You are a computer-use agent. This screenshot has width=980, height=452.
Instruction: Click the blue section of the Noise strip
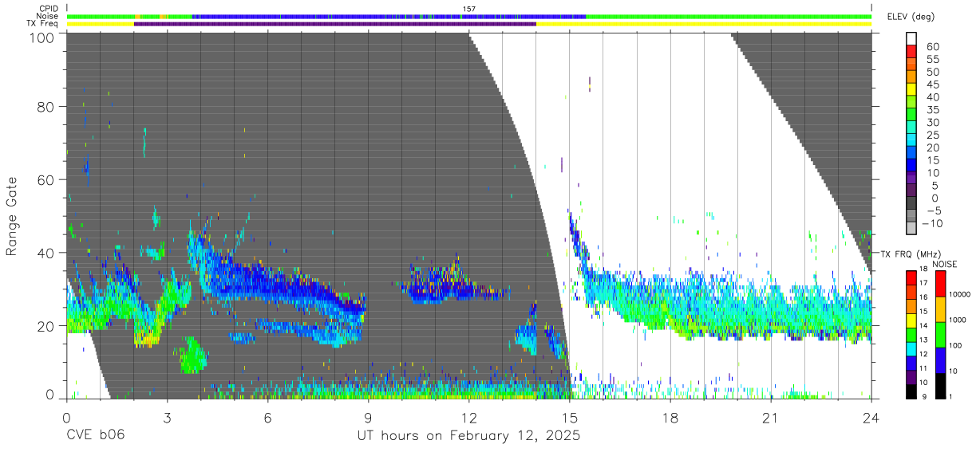click(x=389, y=16)
